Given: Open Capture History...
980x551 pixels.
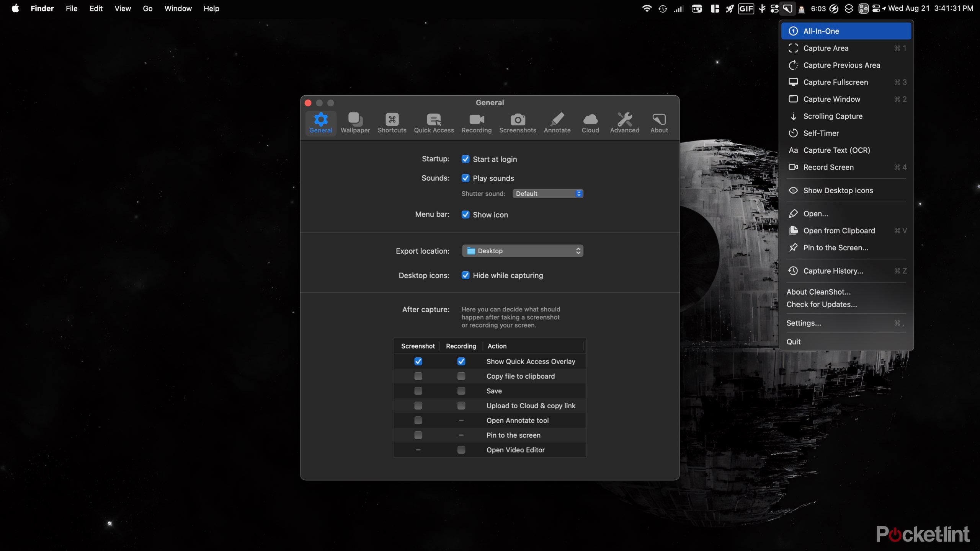Looking at the screenshot, I should 846,271.
